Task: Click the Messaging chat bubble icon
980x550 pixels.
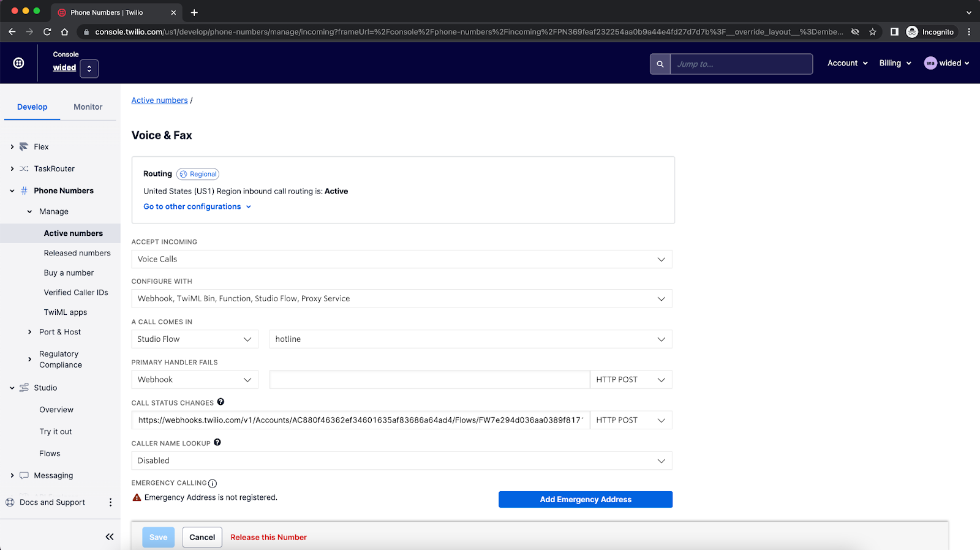Action: [x=24, y=476]
